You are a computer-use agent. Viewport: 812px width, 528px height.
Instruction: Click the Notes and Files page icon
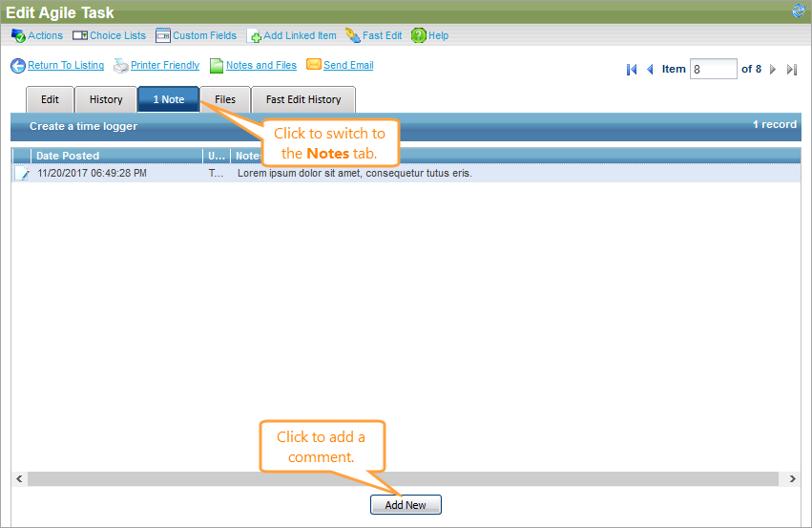[x=217, y=66]
